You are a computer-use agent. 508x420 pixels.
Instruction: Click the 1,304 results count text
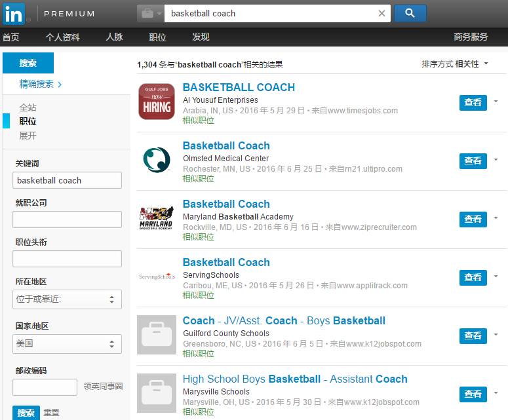tap(210, 64)
